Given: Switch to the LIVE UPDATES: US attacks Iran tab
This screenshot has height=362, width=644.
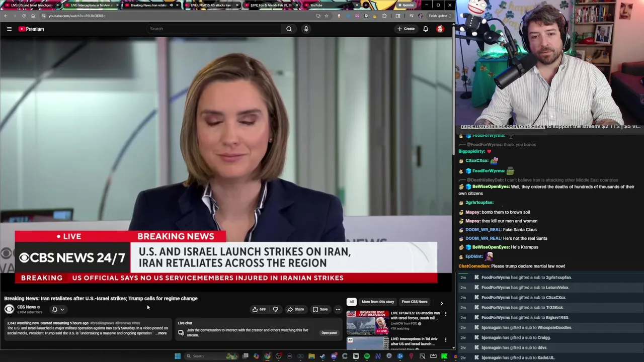Looking at the screenshot, I should point(211,5).
